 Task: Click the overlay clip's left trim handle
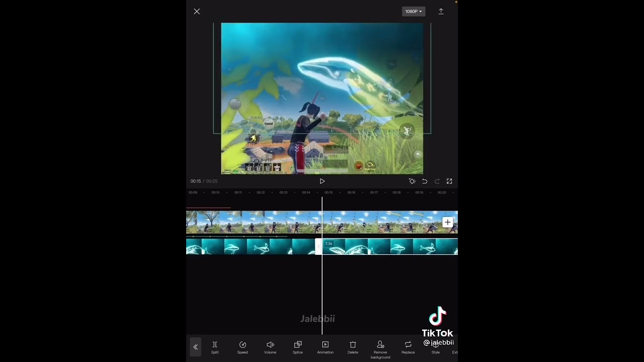pyautogui.click(x=318, y=246)
